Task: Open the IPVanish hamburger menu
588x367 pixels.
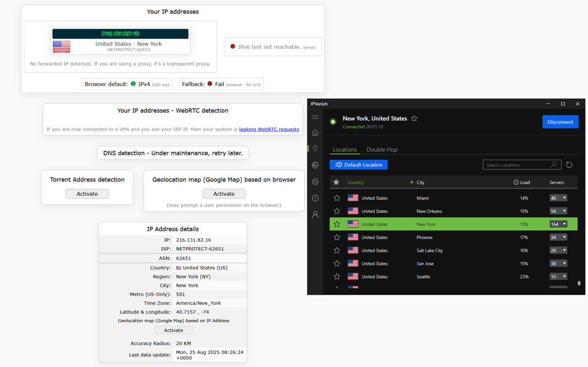Action: (315, 117)
